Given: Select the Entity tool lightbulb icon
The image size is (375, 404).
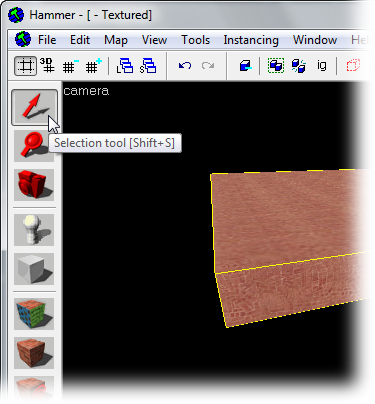Looking at the screenshot, I should [34, 230].
